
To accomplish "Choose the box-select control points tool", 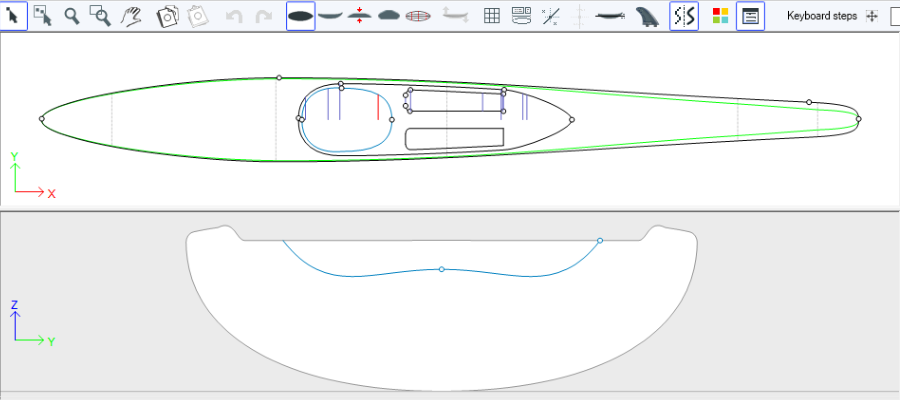I will coord(42,16).
